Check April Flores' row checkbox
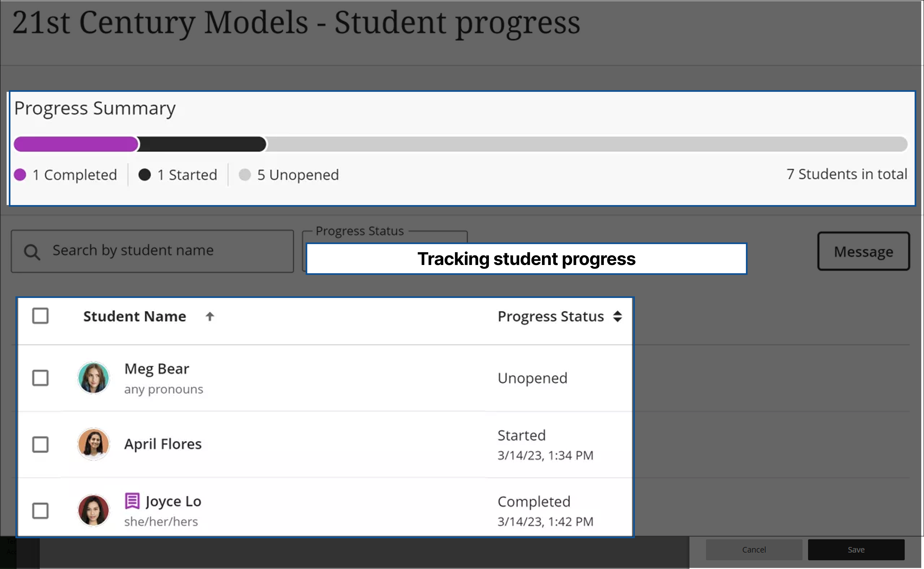The width and height of the screenshot is (924, 569). point(41,444)
